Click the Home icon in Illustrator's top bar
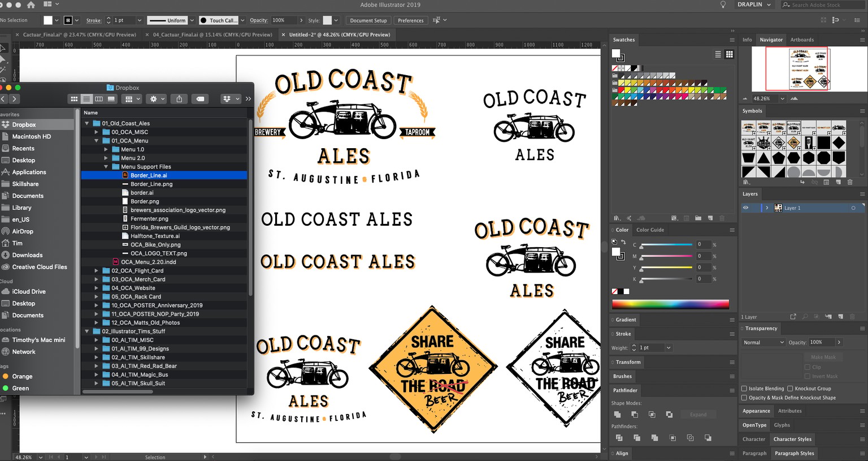 point(31,5)
